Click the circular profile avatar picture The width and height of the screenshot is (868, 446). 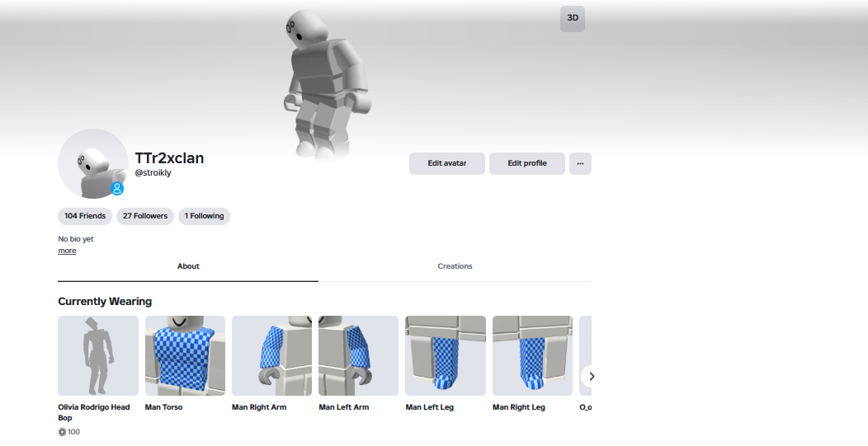point(92,164)
